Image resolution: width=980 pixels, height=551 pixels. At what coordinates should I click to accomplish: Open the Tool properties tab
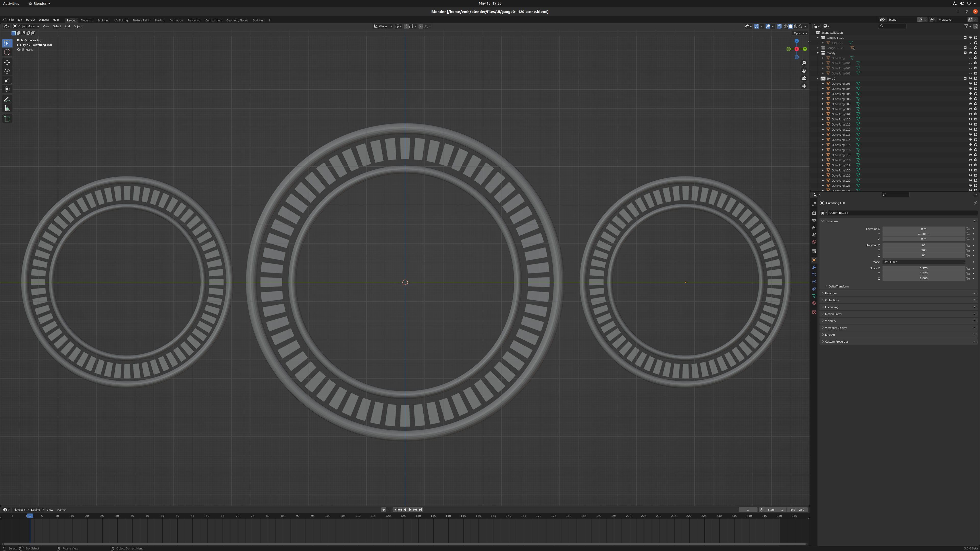pos(814,204)
